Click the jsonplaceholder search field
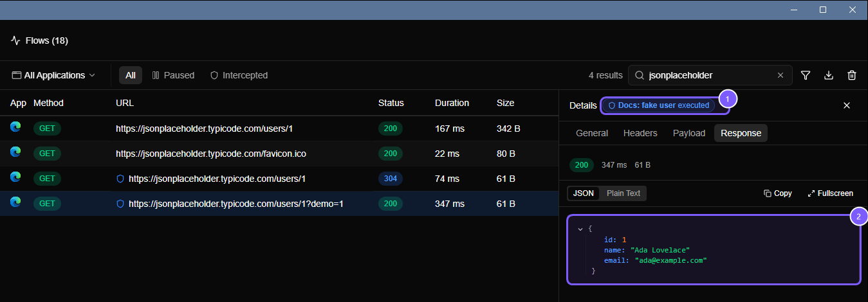Image resolution: width=868 pixels, height=302 pixels. point(710,75)
